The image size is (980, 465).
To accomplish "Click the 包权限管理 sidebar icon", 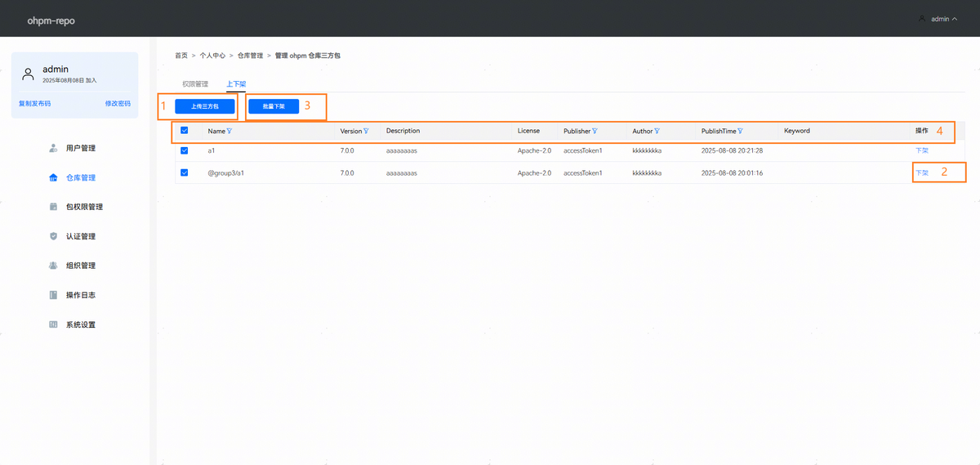I will [x=53, y=207].
